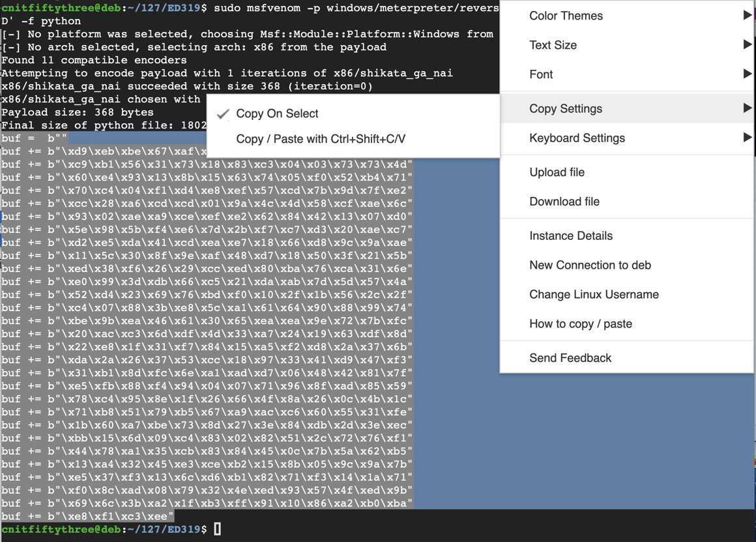Click the 'Final size of python file' line
The width and height of the screenshot is (756, 542).
(104, 125)
